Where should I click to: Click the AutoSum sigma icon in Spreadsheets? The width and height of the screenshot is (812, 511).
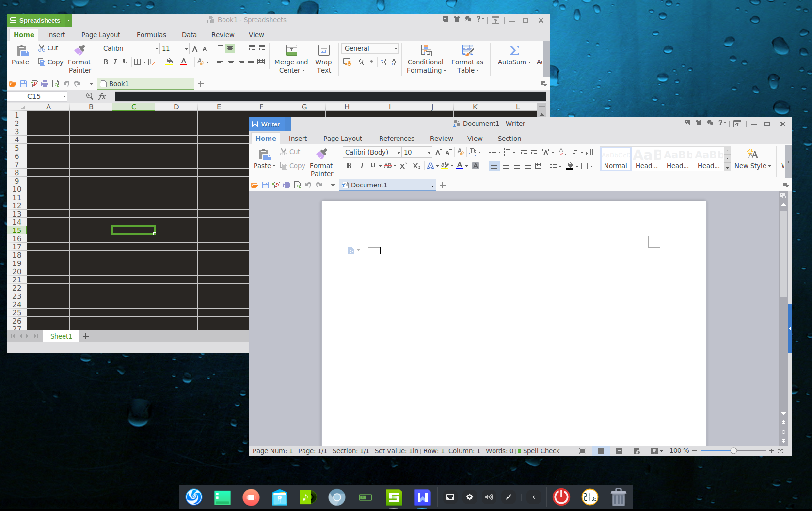click(x=514, y=50)
